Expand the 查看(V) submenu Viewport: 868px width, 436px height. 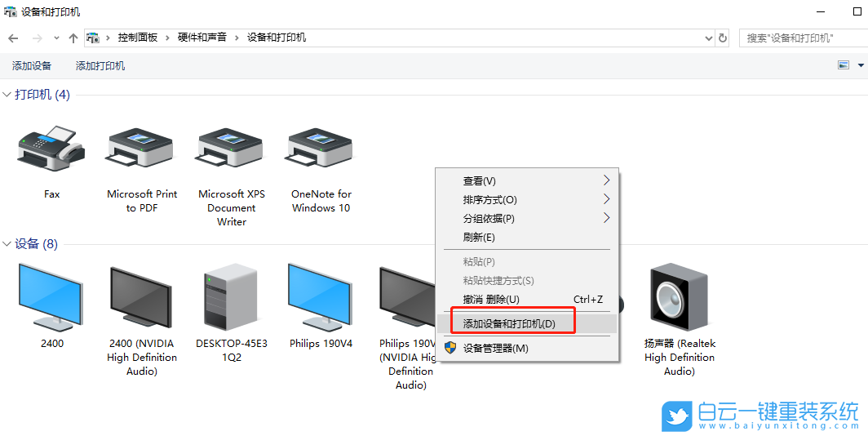coord(528,180)
